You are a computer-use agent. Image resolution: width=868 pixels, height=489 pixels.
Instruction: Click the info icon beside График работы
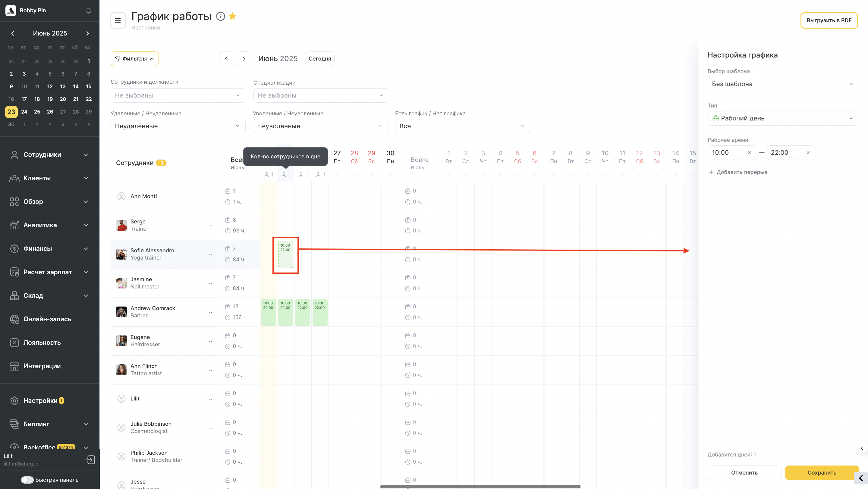[x=220, y=16]
